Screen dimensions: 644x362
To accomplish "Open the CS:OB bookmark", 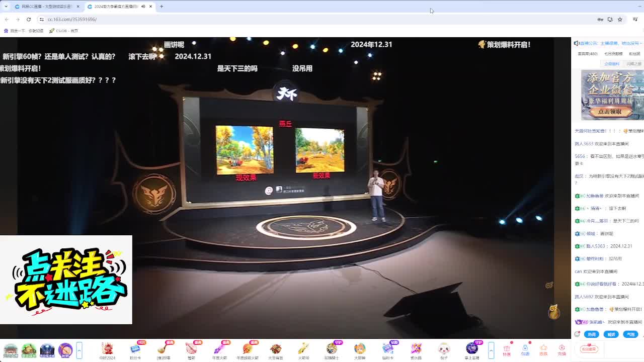I will tap(64, 31).
